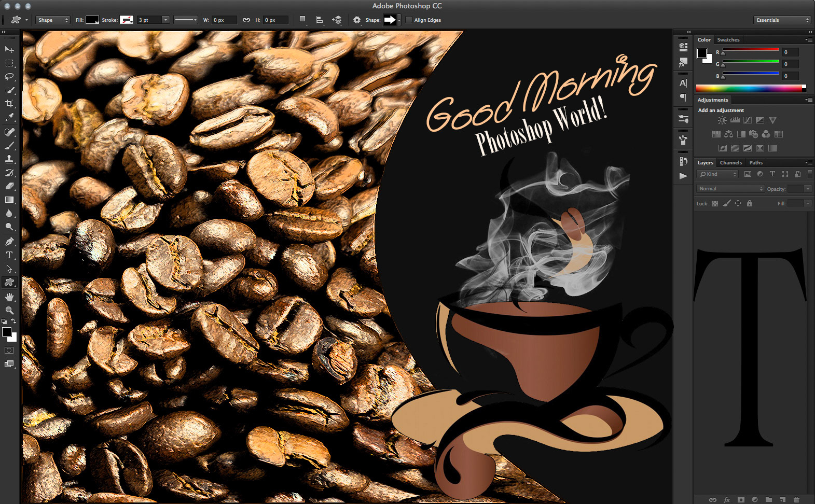Toggle filter for type layers
The width and height of the screenshot is (815, 504).
(x=772, y=174)
